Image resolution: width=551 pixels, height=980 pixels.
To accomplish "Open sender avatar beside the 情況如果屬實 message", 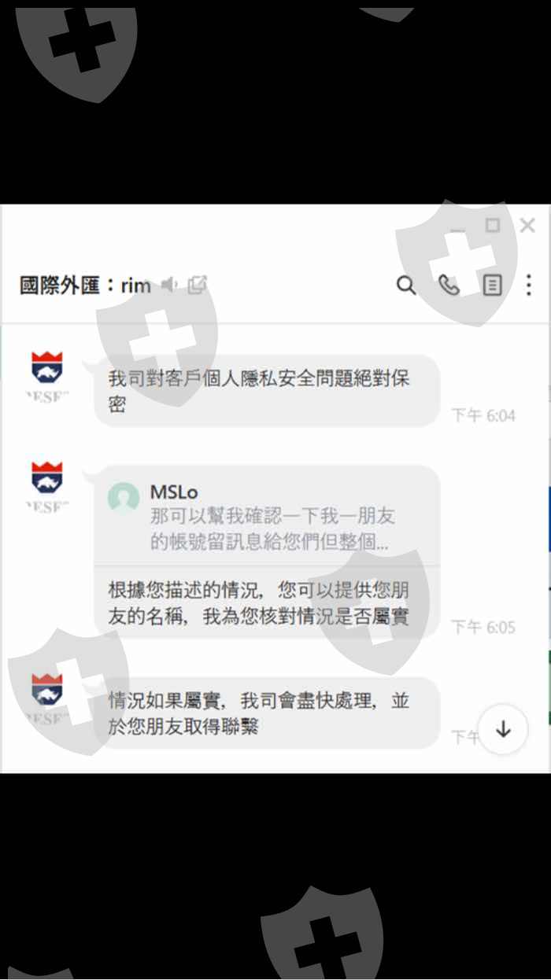I will [46, 689].
